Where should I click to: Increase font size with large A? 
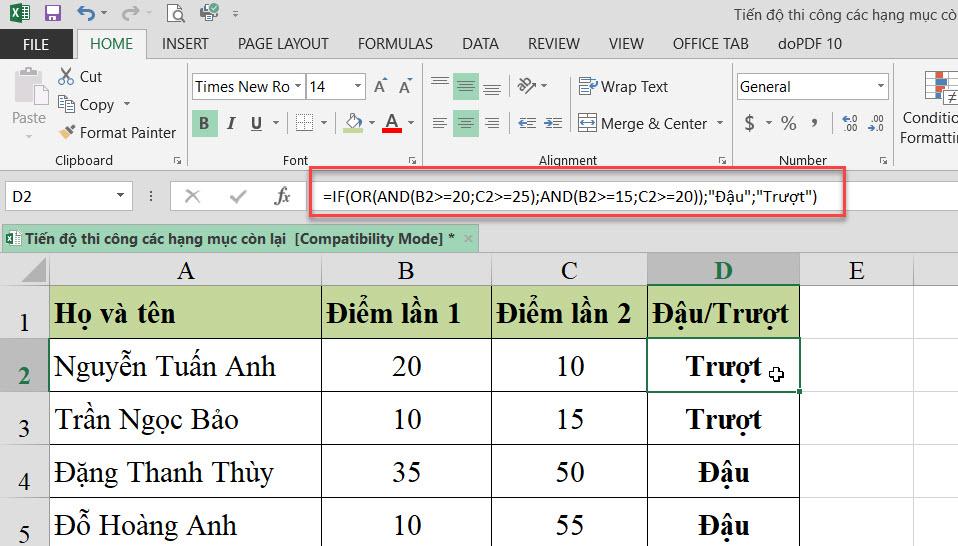pyautogui.click(x=380, y=86)
